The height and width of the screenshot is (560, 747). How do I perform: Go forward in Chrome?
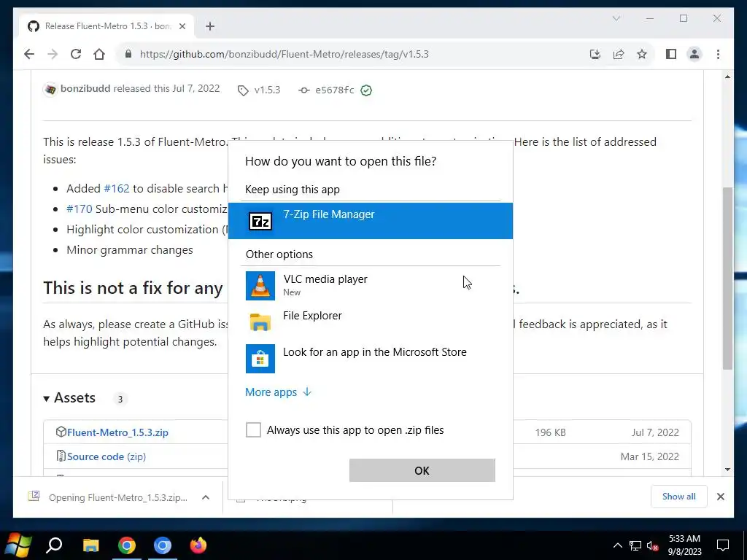(53, 54)
